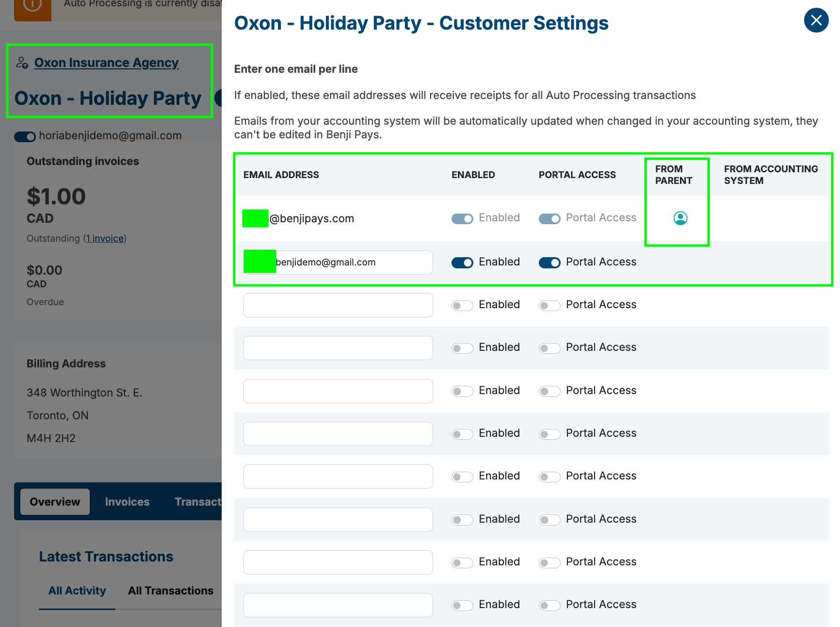
Task: Click the From Parent user icon
Action: [680, 218]
